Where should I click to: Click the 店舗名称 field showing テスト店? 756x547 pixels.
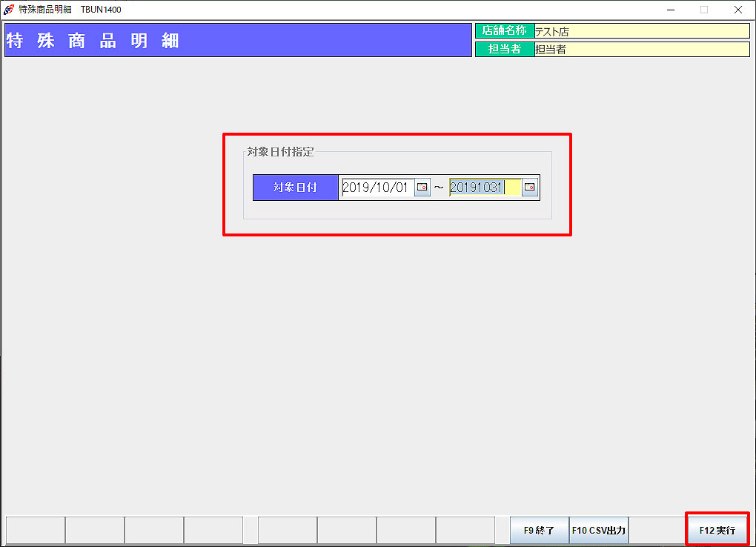coord(642,31)
